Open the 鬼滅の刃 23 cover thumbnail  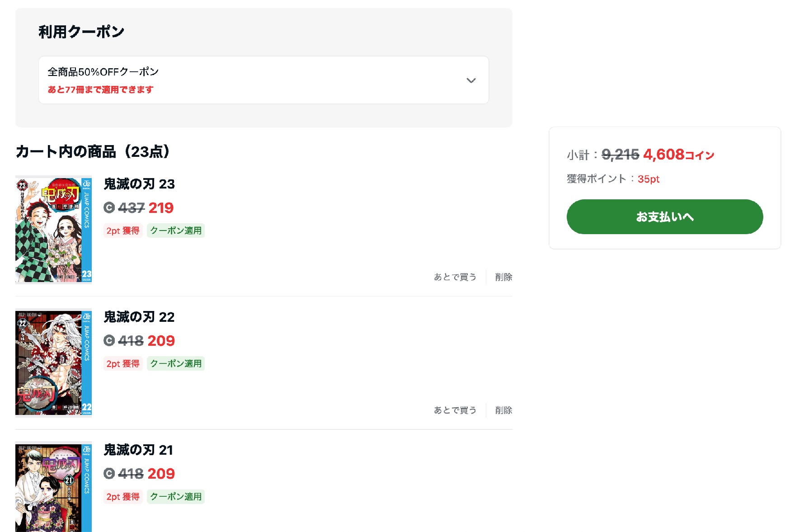53,230
